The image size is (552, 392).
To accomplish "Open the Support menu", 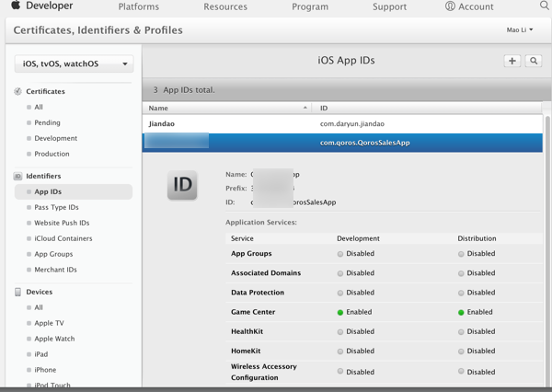I will tap(389, 6).
